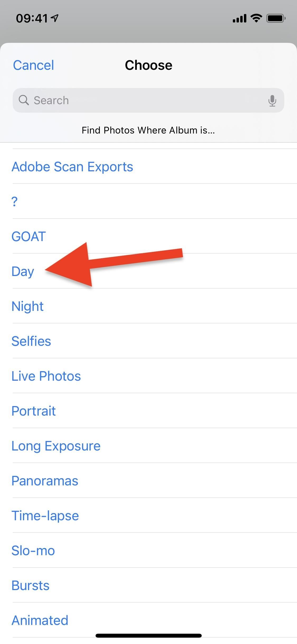This screenshot has width=297, height=644.
Task: Tap the location arrow icon
Action: point(55,18)
